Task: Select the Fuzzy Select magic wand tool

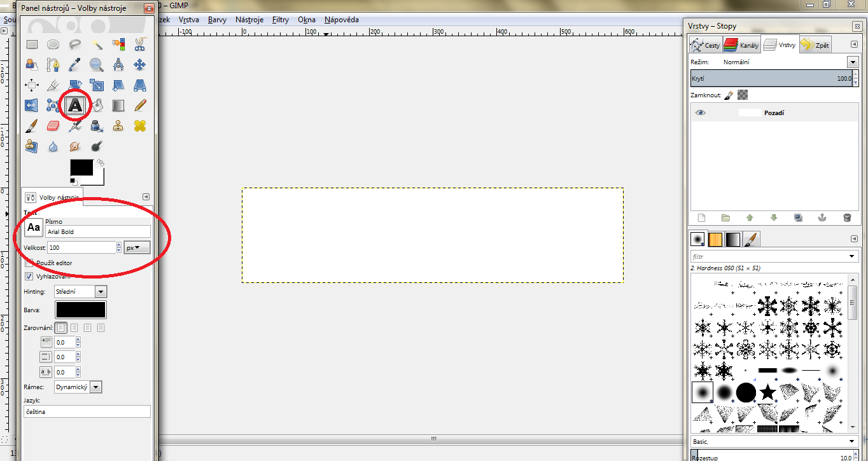Action: (x=97, y=45)
